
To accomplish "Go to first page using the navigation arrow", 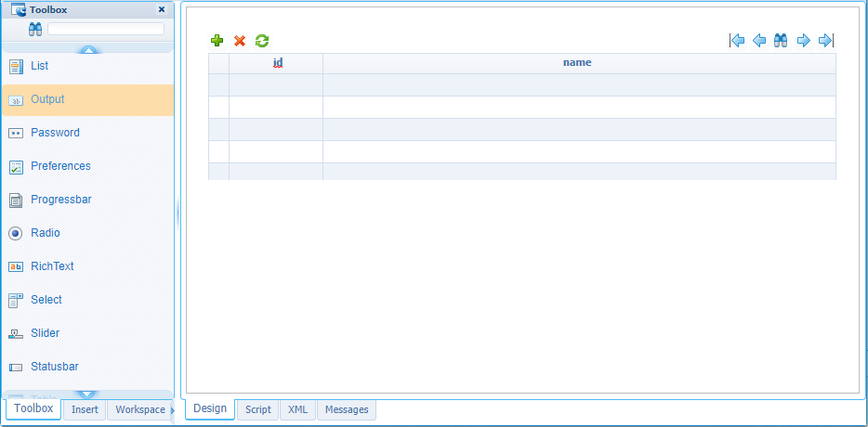I will (737, 41).
